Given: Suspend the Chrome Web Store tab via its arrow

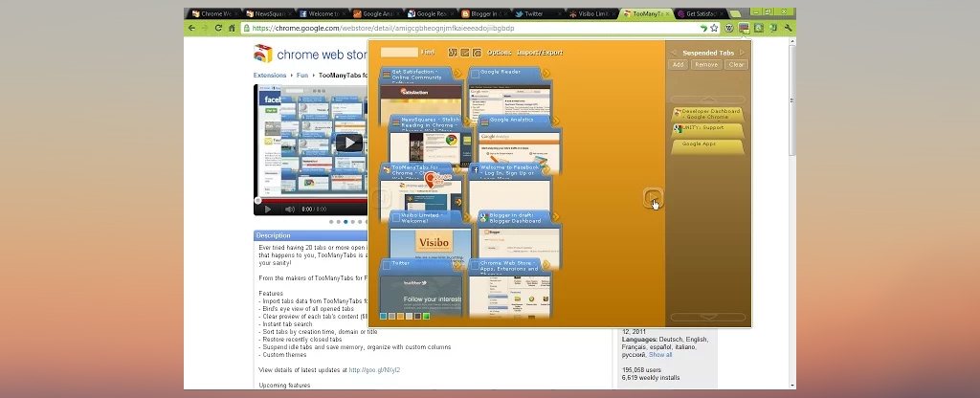Looking at the screenshot, I should [x=546, y=265].
